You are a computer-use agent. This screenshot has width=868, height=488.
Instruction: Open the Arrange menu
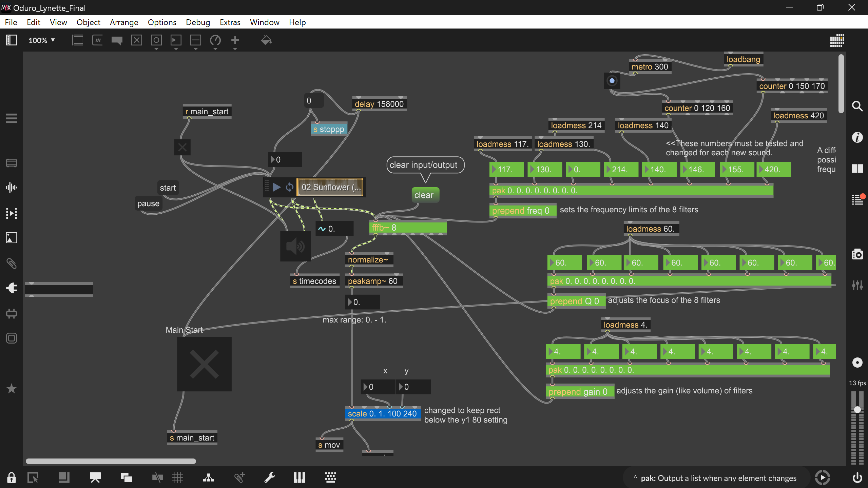pyautogui.click(x=124, y=22)
